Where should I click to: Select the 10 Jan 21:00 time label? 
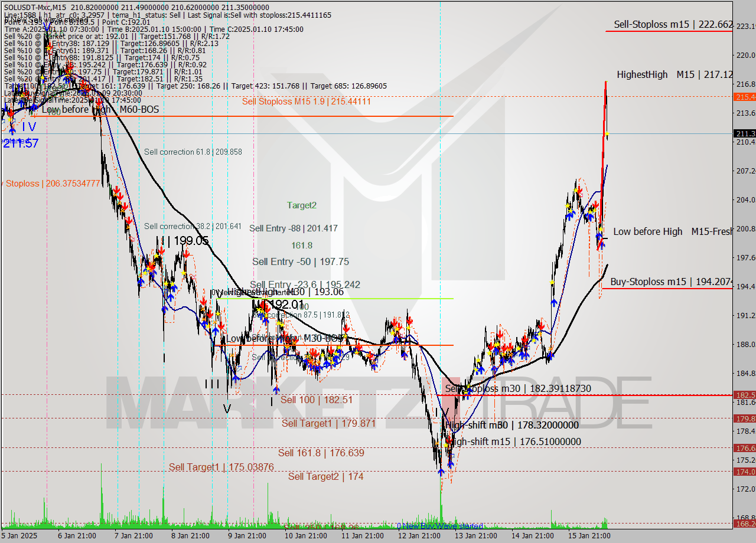click(x=305, y=536)
